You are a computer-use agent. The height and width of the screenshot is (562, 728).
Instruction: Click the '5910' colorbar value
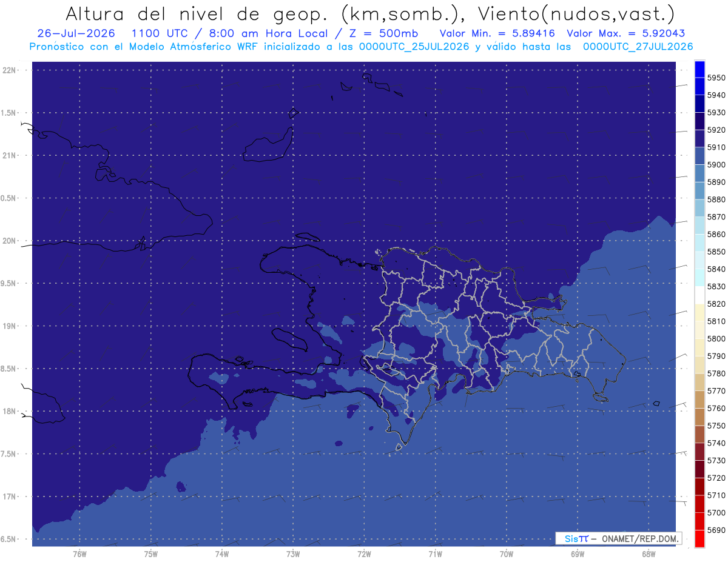pos(716,147)
